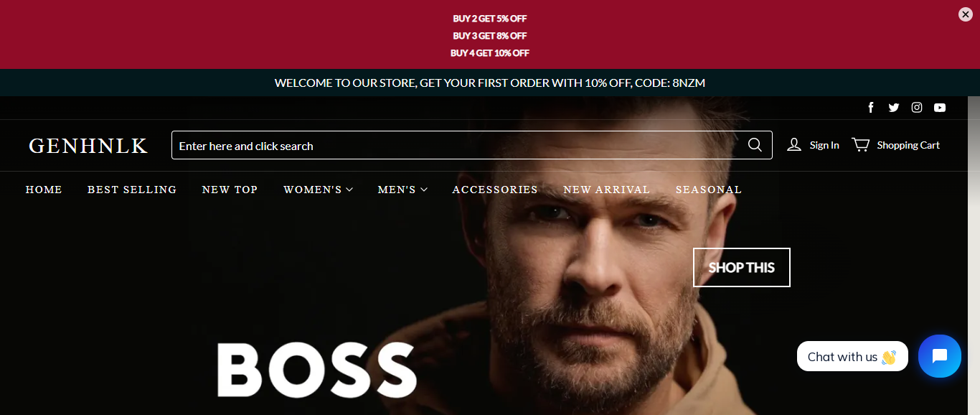
Task: Open the Twitter social icon
Action: point(894,108)
